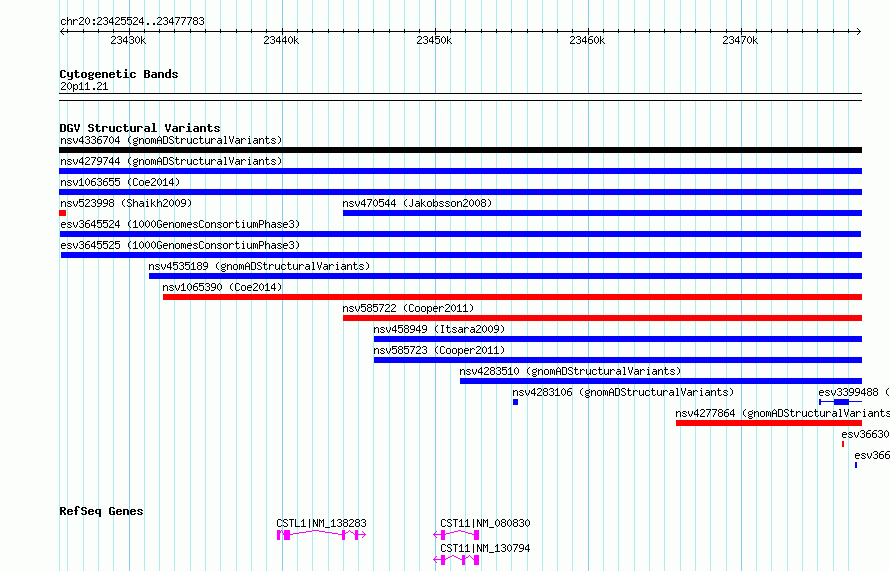Open the nsv470544 (Jakobsson2008) label
890x571 pixels.
(x=417, y=203)
